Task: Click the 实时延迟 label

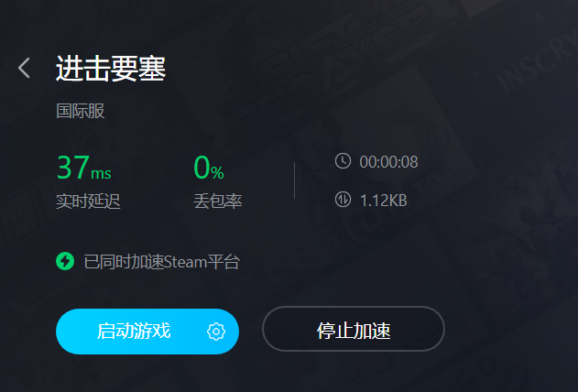Action: click(x=88, y=201)
